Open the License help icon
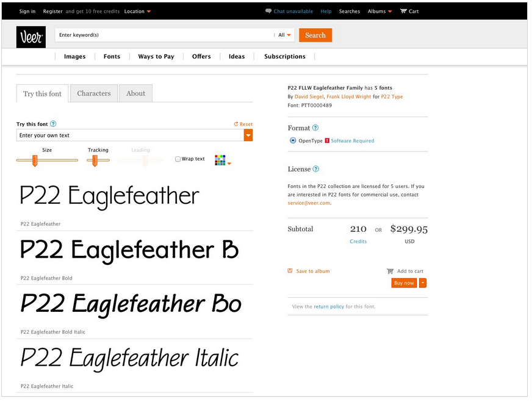532x401 pixels. 316,169
